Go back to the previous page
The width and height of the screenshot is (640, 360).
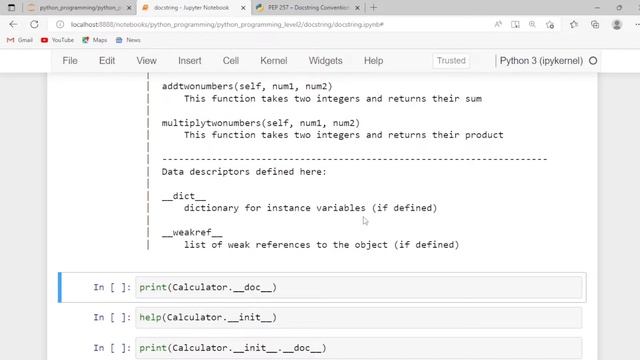tap(13, 24)
